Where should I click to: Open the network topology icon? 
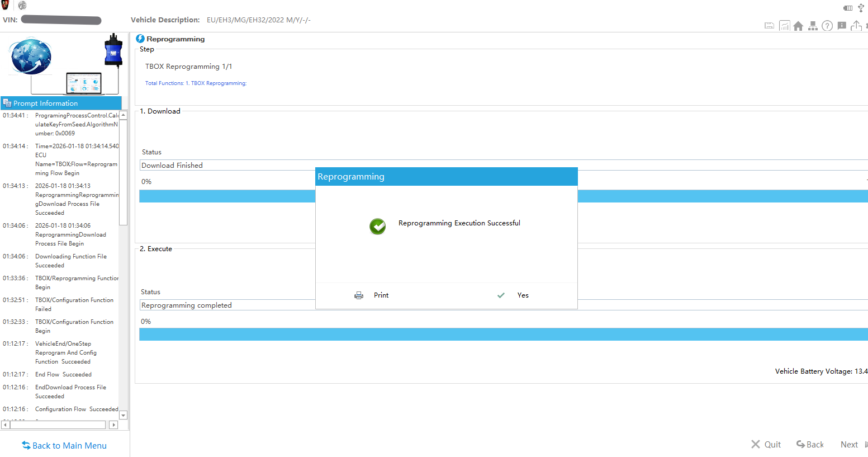click(813, 26)
